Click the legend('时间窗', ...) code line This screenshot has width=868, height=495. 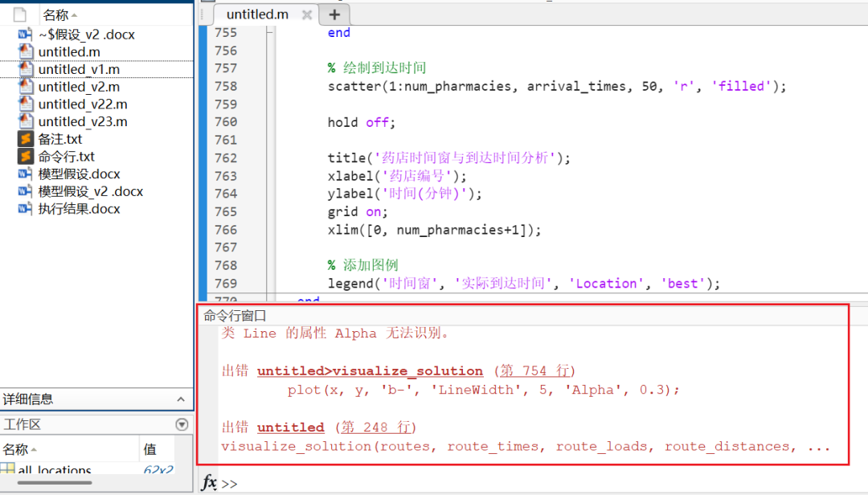point(524,284)
